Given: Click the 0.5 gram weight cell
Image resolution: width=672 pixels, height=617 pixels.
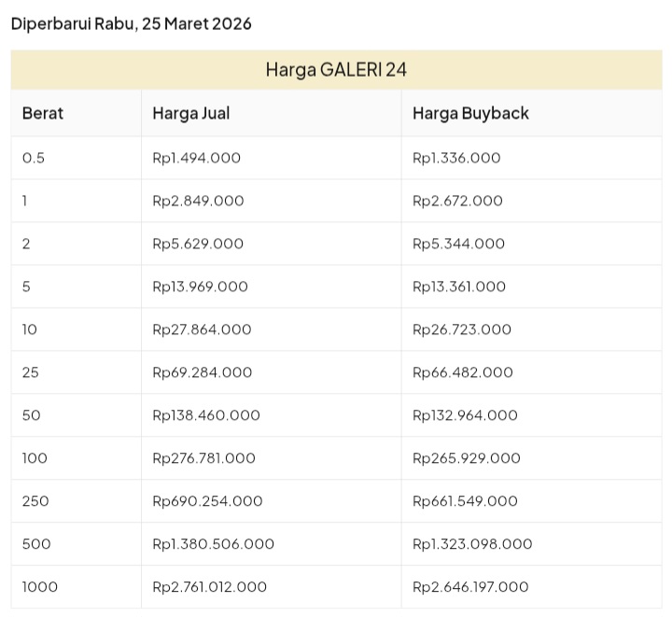Looking at the screenshot, I should [34, 158].
